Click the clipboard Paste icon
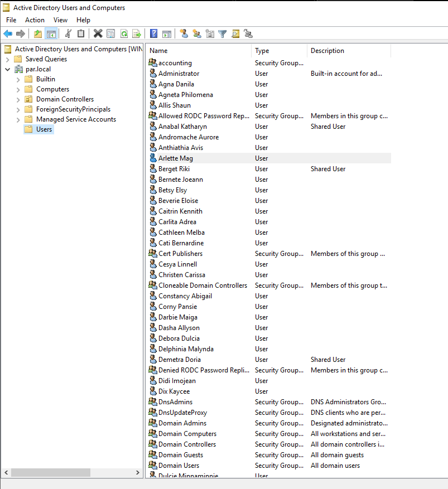 click(x=81, y=33)
